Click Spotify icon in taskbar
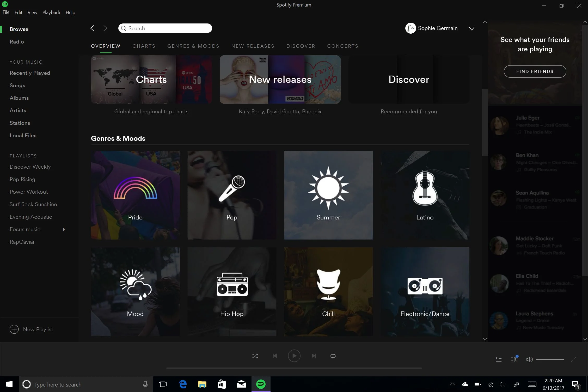 pyautogui.click(x=261, y=384)
